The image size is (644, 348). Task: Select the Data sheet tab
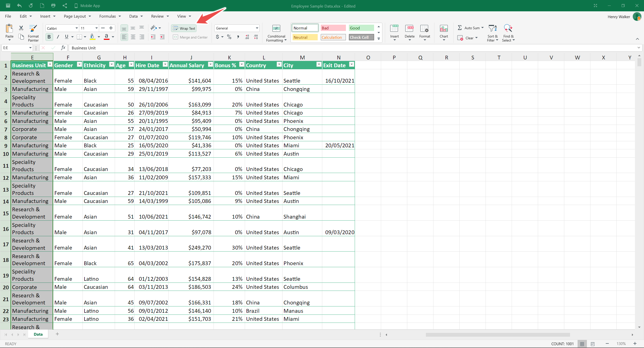coord(38,334)
